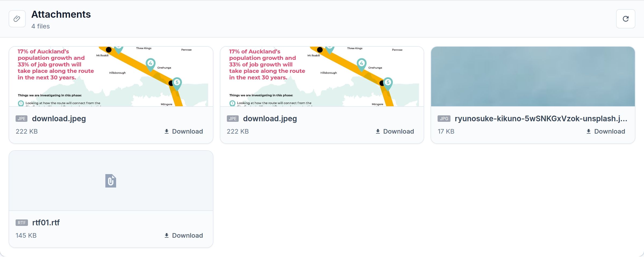
Task: Open the blue ryunosuke-kikuno image thumbnail
Action: tap(533, 76)
